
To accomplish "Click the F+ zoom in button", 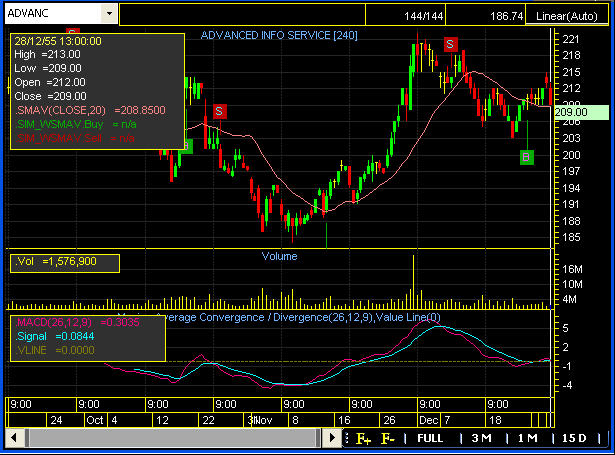I will (x=363, y=439).
